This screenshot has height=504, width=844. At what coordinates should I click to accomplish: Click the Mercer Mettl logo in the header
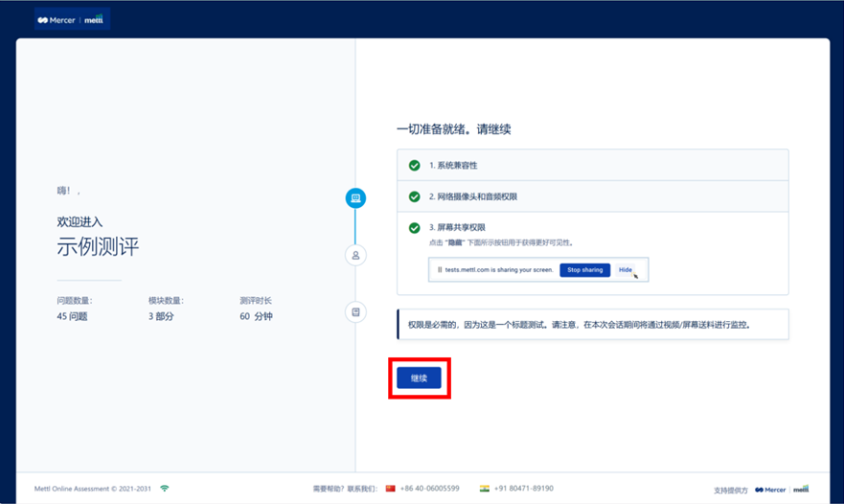(72, 19)
